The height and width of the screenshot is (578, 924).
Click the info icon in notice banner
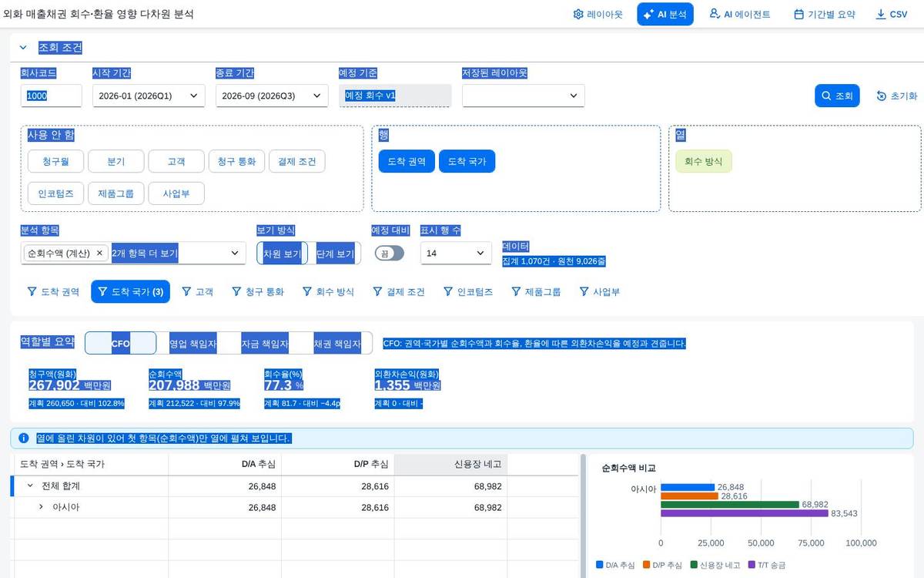coord(24,438)
